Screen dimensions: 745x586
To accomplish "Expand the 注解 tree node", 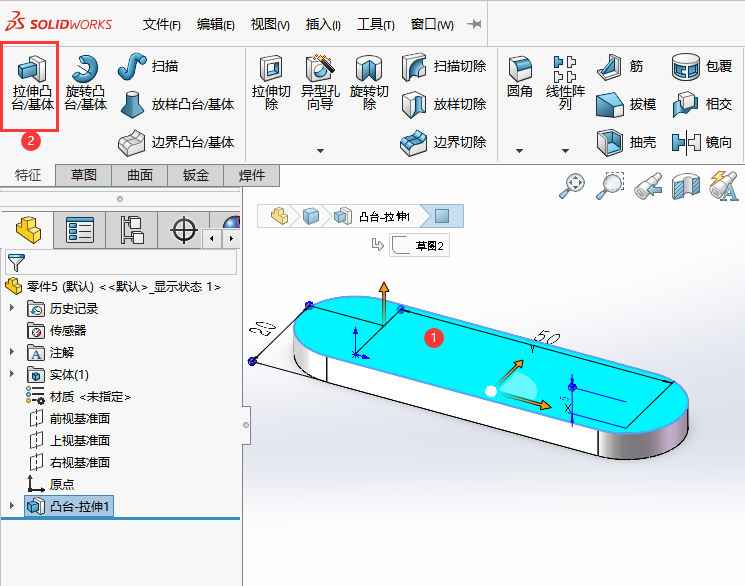I will tap(12, 352).
